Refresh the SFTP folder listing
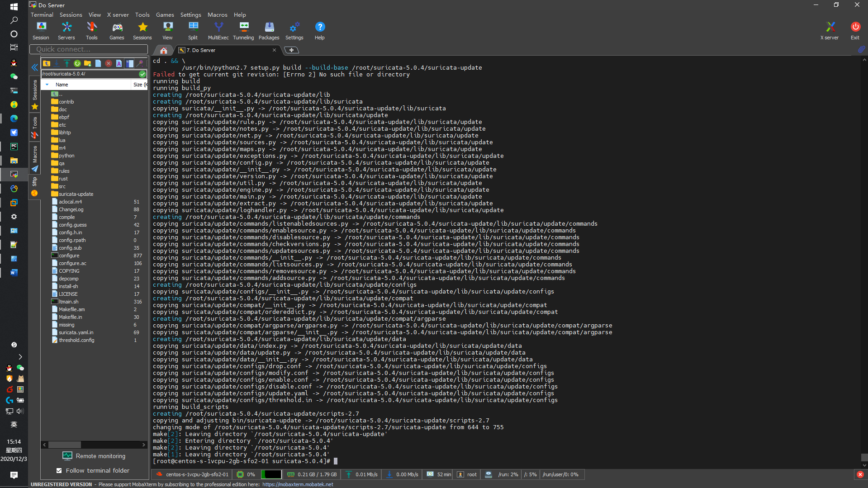 pyautogui.click(x=77, y=63)
